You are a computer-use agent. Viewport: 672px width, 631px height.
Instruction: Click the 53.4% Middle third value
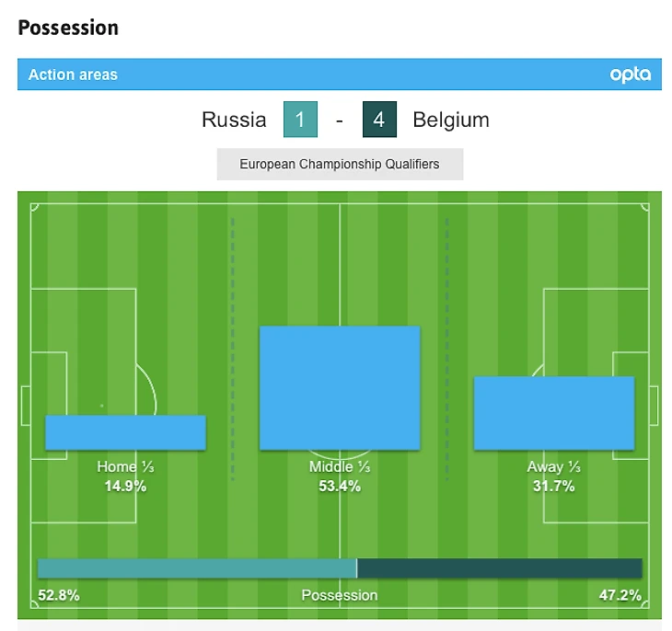coord(340,486)
